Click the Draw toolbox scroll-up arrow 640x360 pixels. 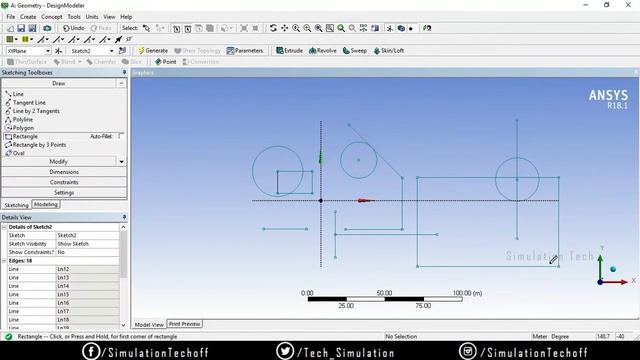coord(121,83)
